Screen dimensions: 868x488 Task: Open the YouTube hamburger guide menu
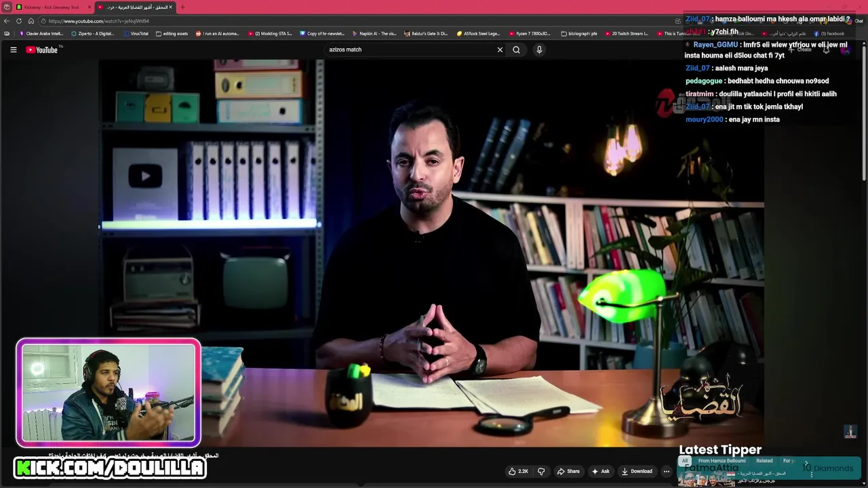[13, 49]
